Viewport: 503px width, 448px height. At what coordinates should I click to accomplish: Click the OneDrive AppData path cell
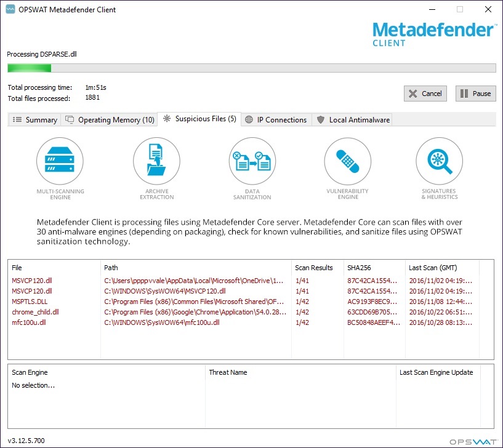click(194, 281)
